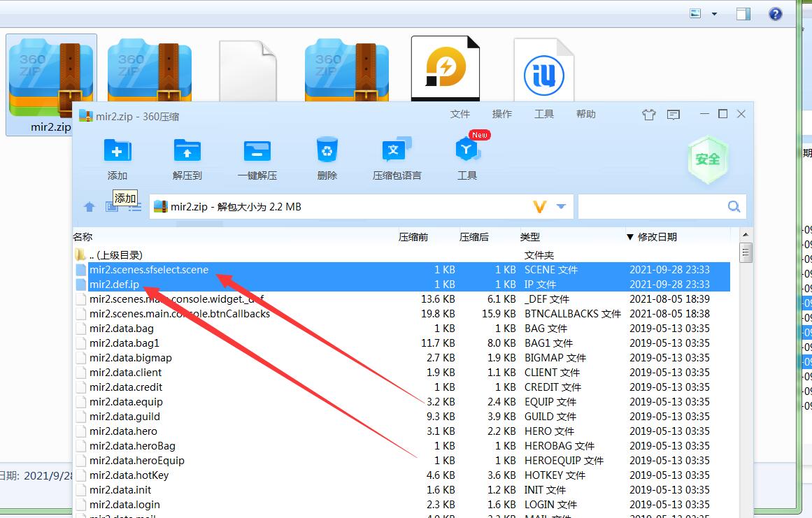Open the 工具 icon with New badge

(x=466, y=150)
